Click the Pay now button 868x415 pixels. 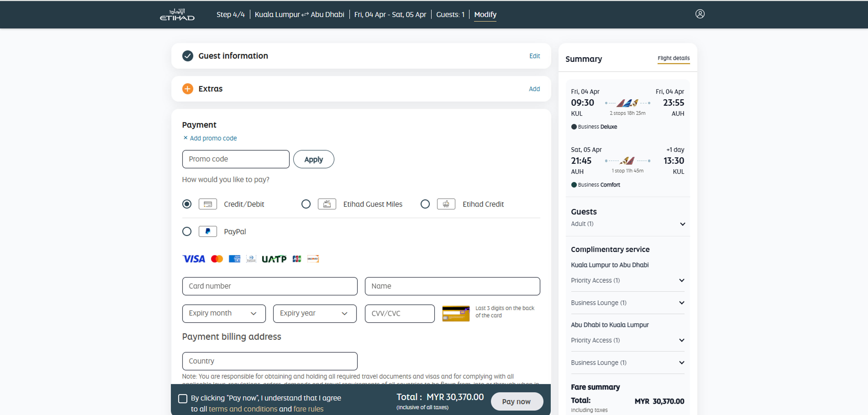[x=517, y=401]
